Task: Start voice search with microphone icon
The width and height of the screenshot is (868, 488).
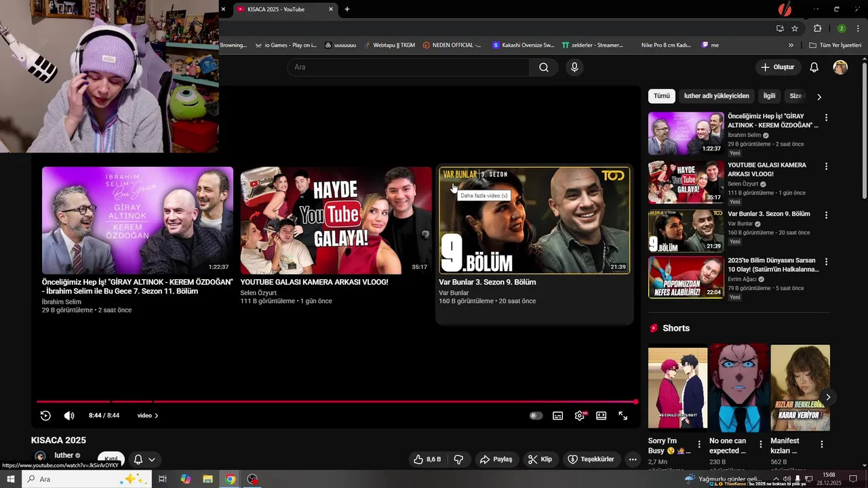Action: point(574,67)
